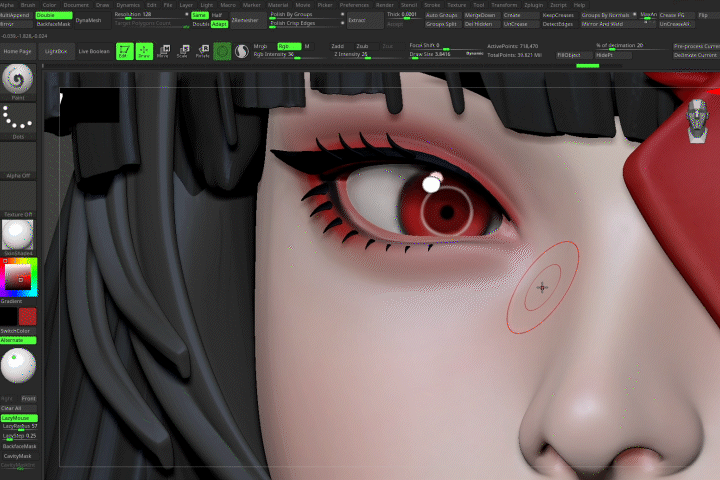Open the Render menu
This screenshot has width=720, height=480.
coord(385,5)
